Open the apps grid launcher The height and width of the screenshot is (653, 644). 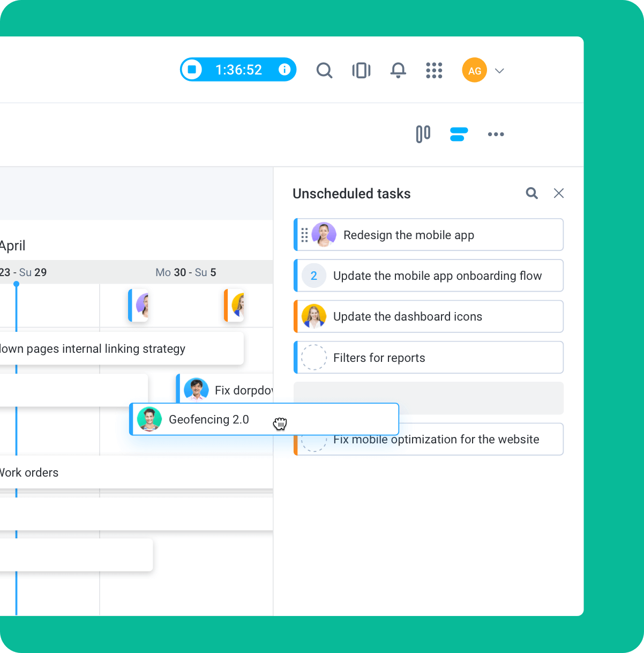click(434, 70)
